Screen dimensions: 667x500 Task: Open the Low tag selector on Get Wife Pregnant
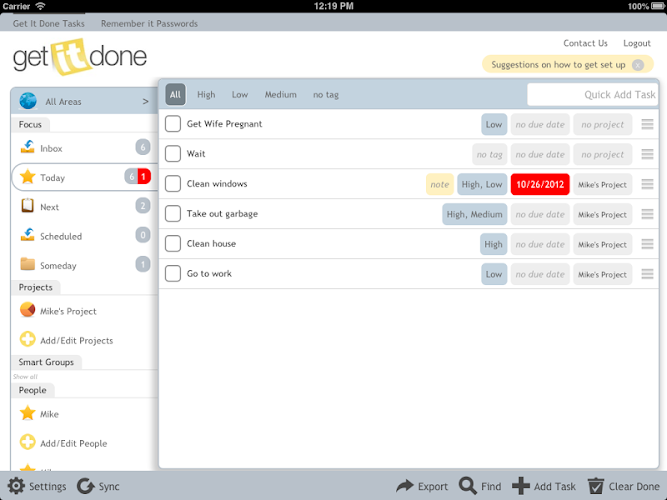pyautogui.click(x=494, y=124)
